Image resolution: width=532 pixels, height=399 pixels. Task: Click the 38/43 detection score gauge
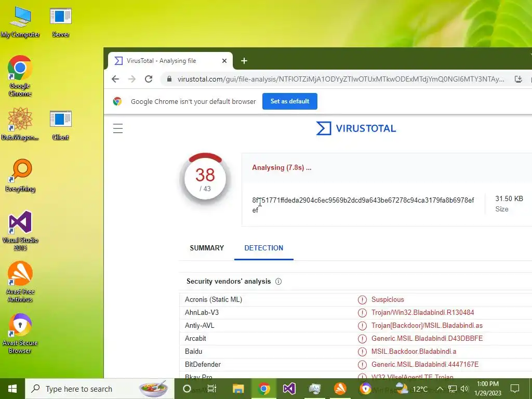coord(205,178)
